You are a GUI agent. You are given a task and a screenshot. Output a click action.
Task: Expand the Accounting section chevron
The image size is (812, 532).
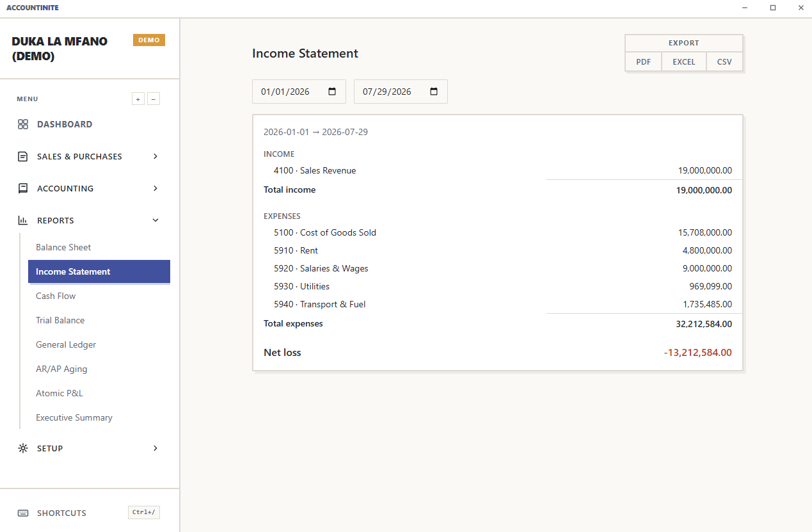pos(155,188)
